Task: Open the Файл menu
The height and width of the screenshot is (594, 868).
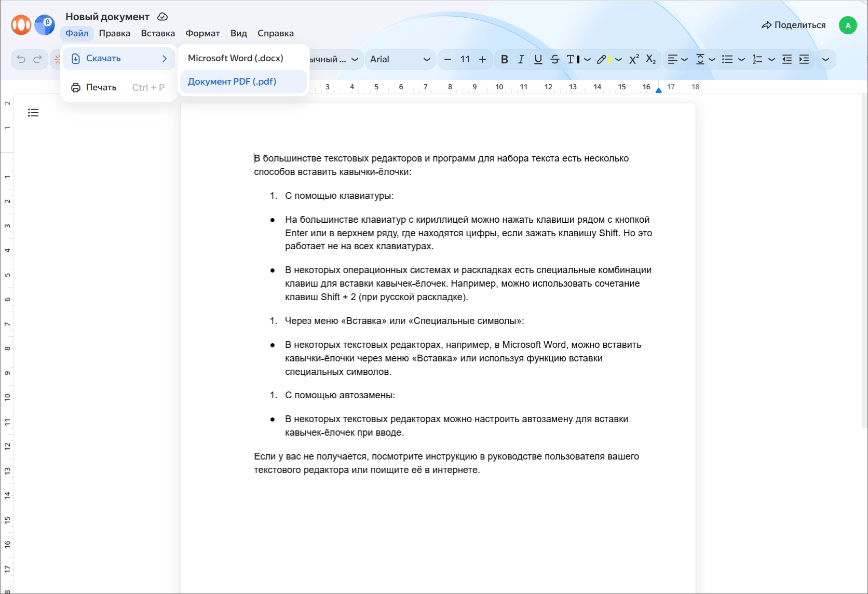Action: tap(77, 33)
